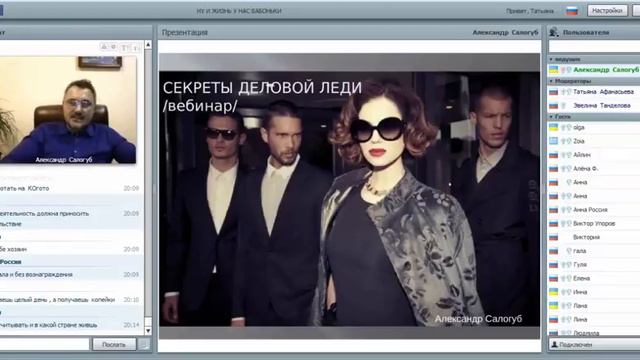Image resolution: width=640 pixels, height=360 pixels.
Task: Click the small icon button right of Послать
Action: [144, 344]
